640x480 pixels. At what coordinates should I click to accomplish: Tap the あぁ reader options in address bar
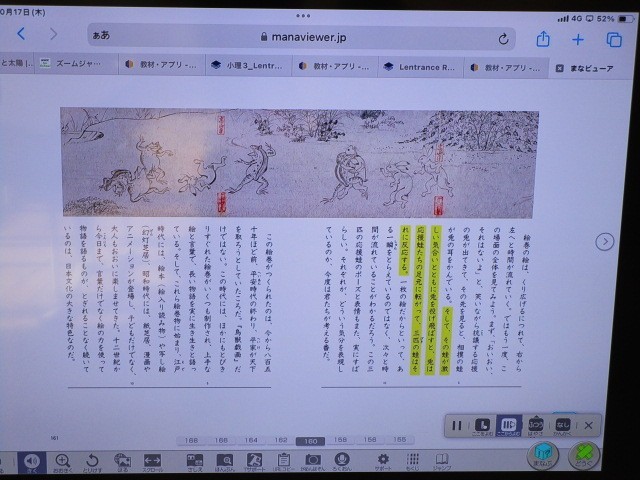click(x=102, y=37)
